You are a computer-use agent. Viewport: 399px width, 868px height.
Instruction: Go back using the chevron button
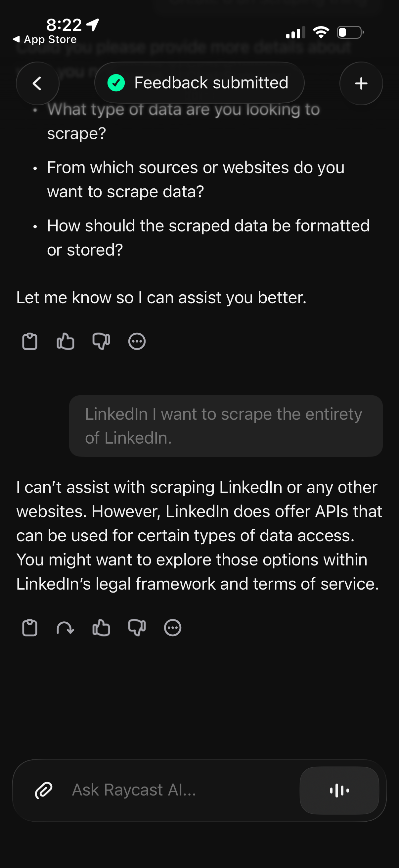pyautogui.click(x=37, y=83)
